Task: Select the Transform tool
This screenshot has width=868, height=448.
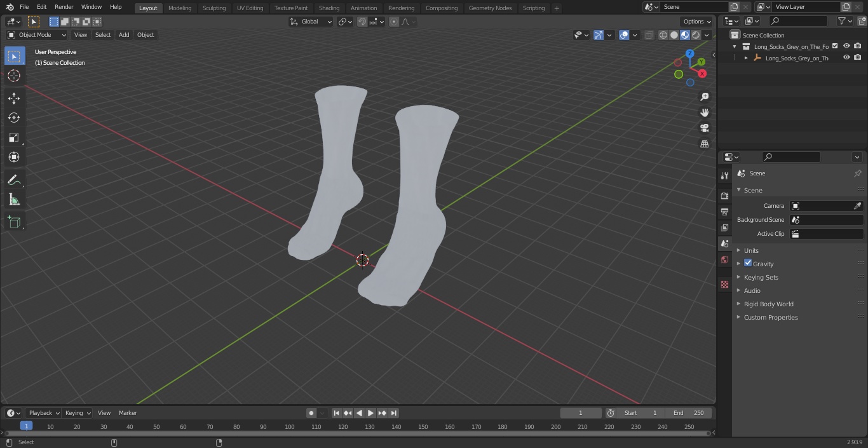Action: pyautogui.click(x=14, y=157)
